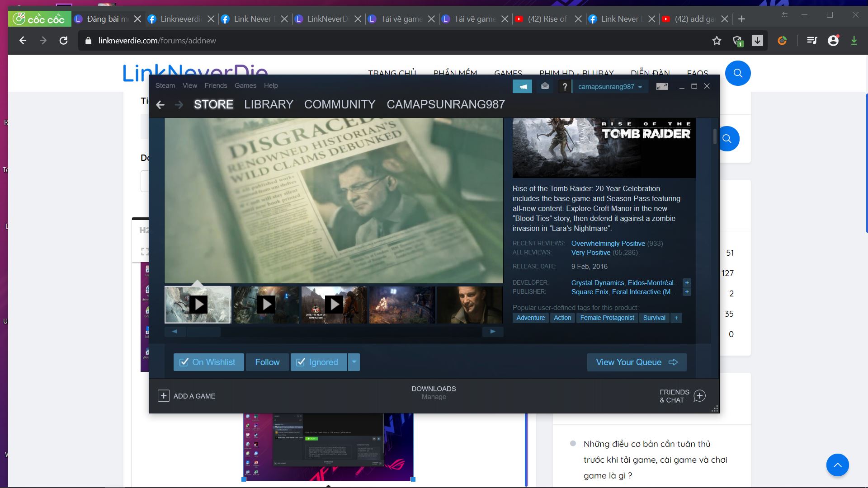This screenshot has width=868, height=488.
Task: Expand more tags with plus button
Action: tap(676, 318)
